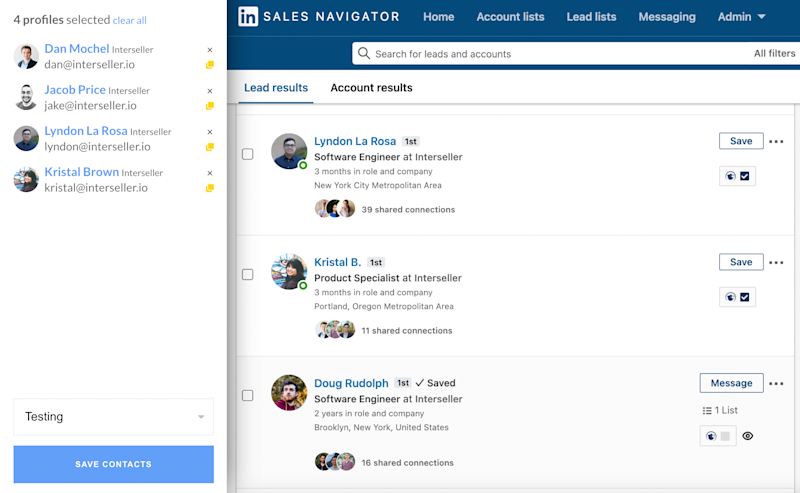Expand the Testing list dropdown
Viewport: 800px width, 493px height.
click(x=113, y=417)
